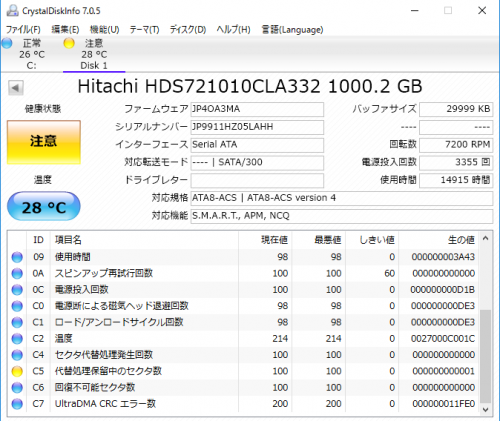Select the UltraDMA CRC エラー数 row

(243, 404)
